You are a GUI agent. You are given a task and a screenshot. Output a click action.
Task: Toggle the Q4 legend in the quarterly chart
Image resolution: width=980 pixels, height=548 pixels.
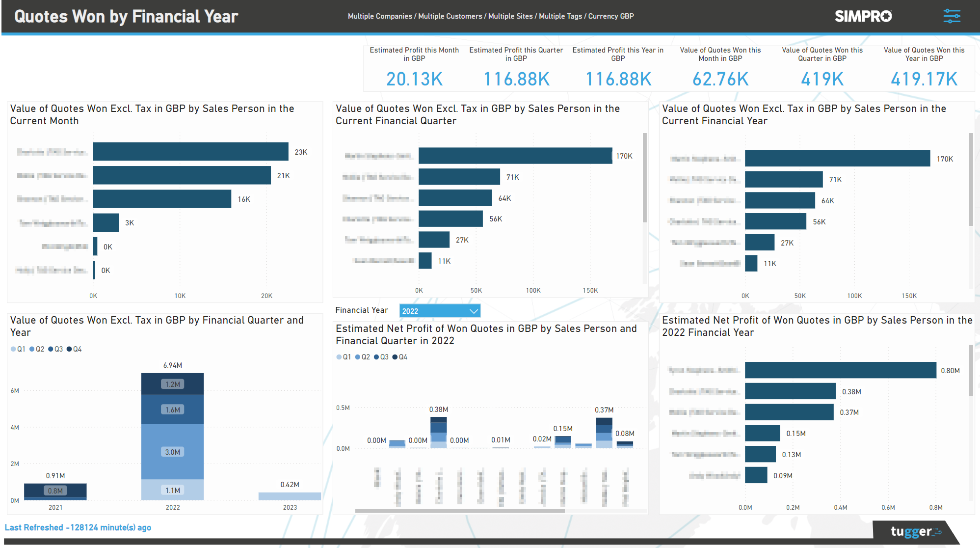pyautogui.click(x=75, y=349)
